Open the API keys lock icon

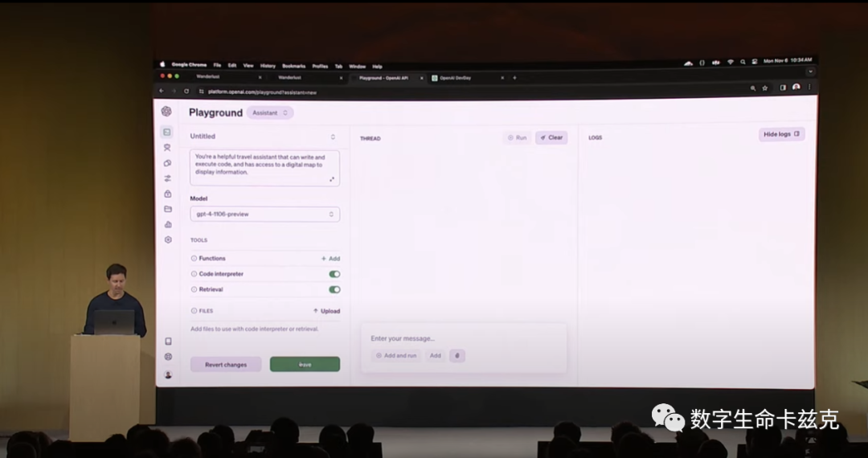point(167,194)
